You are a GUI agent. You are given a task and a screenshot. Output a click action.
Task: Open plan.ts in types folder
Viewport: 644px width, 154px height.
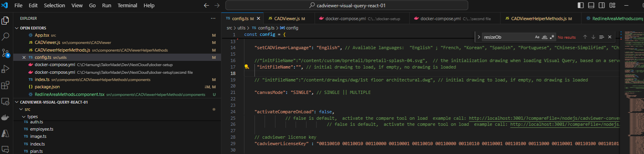coord(117,151)
